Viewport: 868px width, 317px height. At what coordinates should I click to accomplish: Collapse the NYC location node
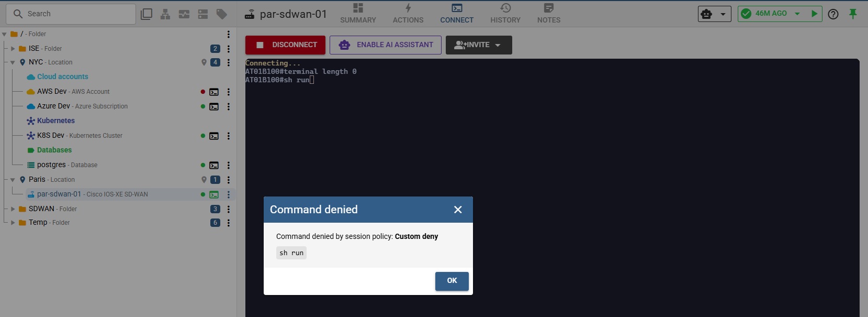coord(13,62)
